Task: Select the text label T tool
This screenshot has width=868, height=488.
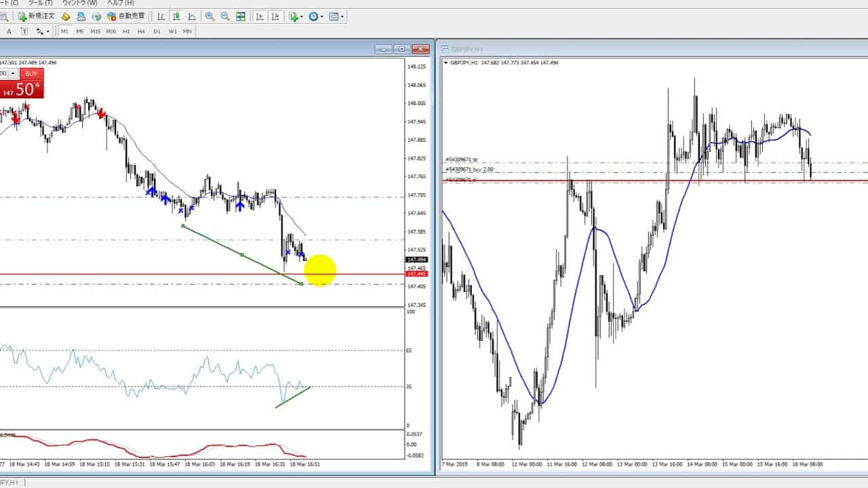Action: 24,31
